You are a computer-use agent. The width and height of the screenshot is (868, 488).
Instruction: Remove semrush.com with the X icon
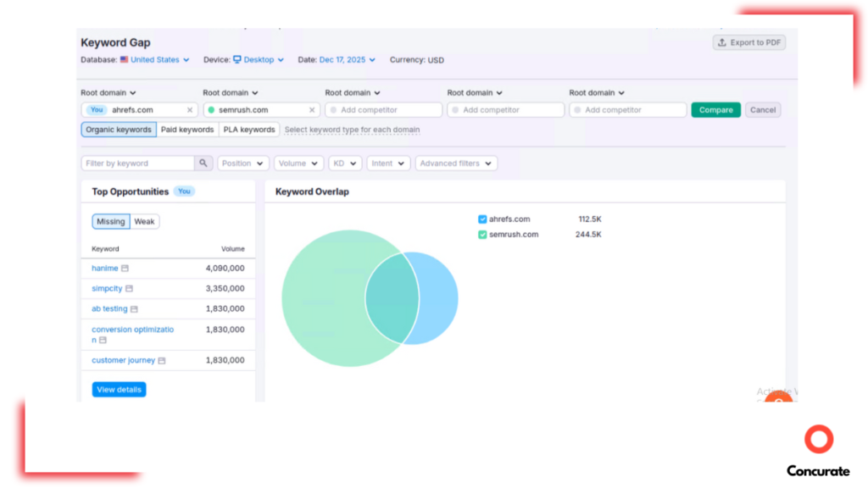tap(312, 109)
